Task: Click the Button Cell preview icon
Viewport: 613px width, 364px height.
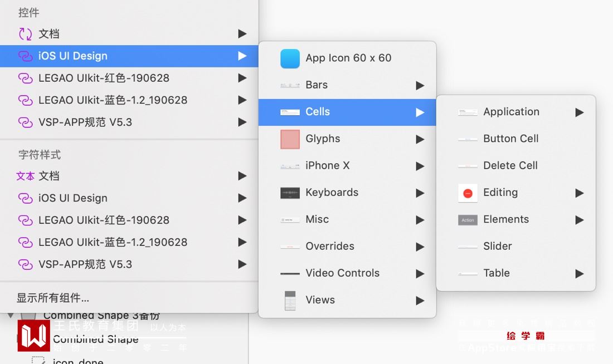Action: (468, 140)
